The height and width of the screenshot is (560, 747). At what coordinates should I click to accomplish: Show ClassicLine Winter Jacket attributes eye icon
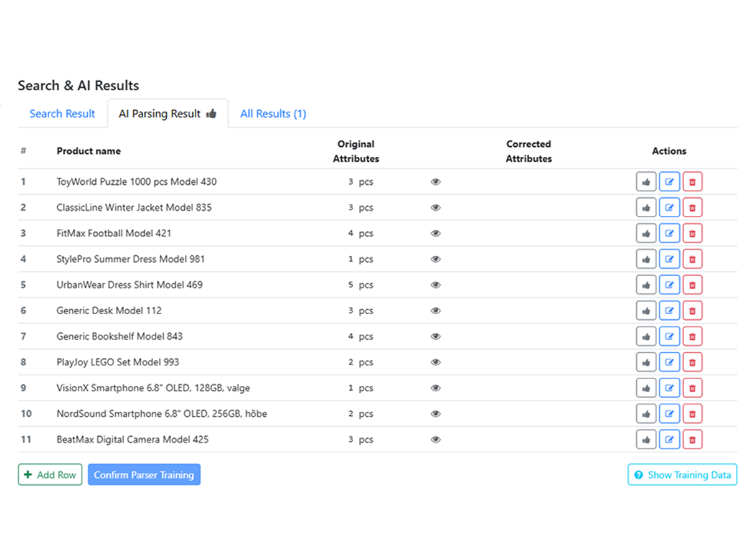436,208
